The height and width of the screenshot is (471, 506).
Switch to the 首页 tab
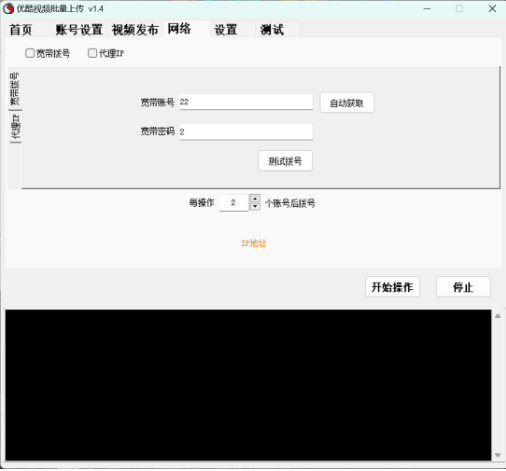pos(21,30)
